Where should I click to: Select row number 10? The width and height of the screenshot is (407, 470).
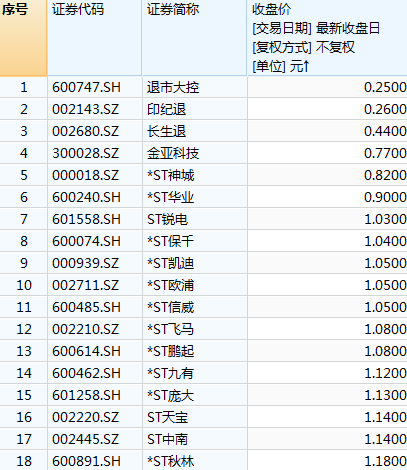pyautogui.click(x=24, y=285)
